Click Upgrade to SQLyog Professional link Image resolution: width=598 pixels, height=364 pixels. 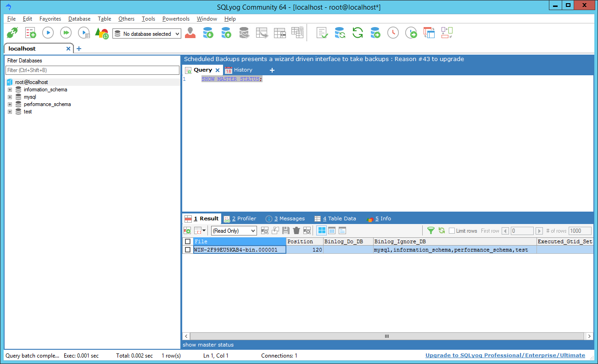pos(505,355)
